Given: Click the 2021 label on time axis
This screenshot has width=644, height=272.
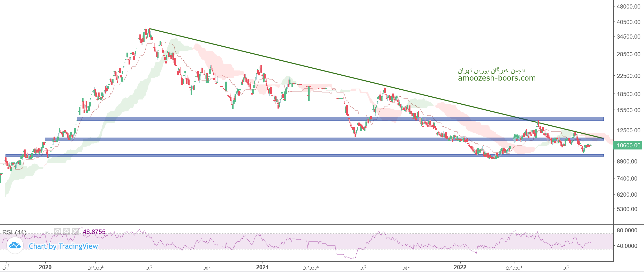Looking at the screenshot, I should [x=262, y=267].
